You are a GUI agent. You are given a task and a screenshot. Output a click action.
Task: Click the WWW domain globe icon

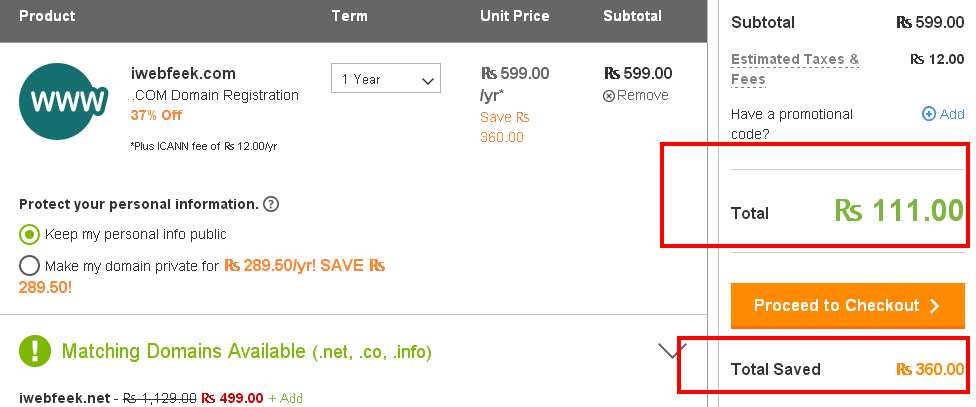pyautogui.click(x=68, y=103)
